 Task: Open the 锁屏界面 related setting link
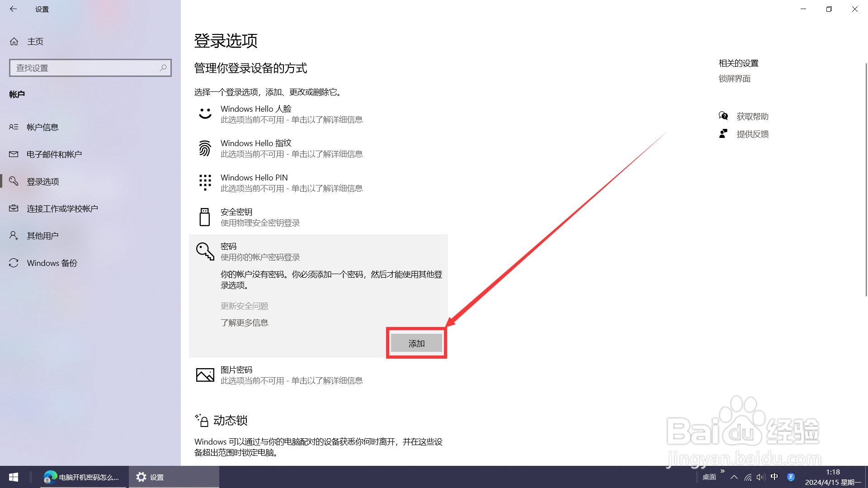pyautogui.click(x=735, y=79)
